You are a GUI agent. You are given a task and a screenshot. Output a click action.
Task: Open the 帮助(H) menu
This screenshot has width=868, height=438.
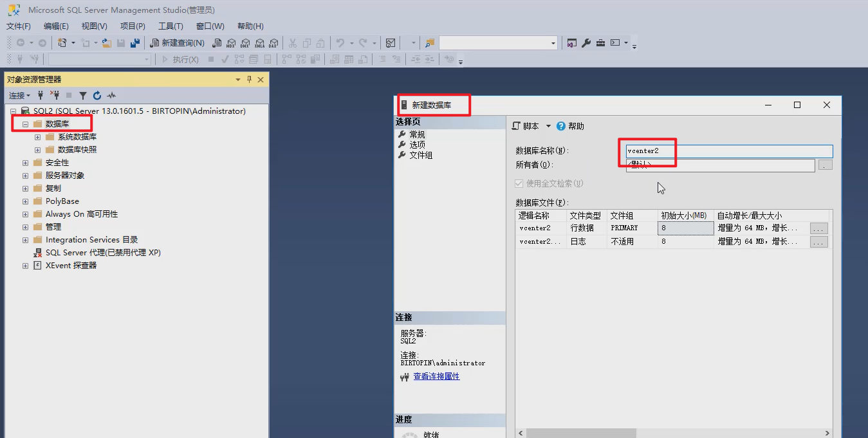coord(250,26)
